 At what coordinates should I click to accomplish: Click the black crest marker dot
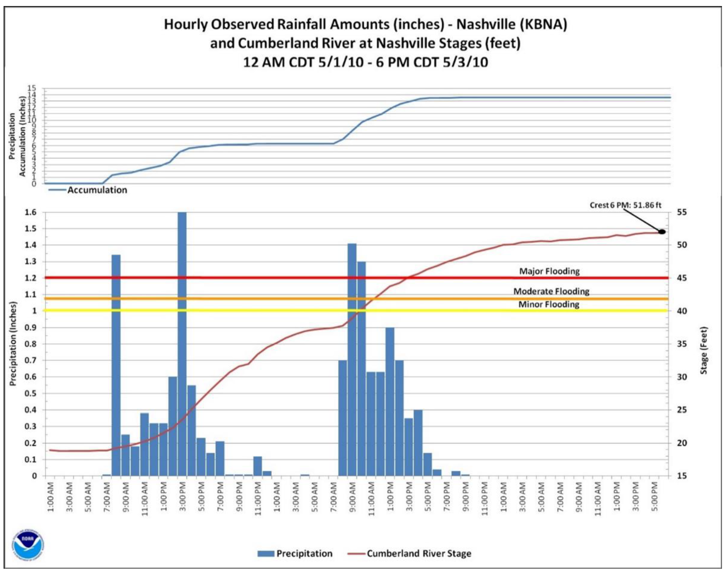[662, 232]
